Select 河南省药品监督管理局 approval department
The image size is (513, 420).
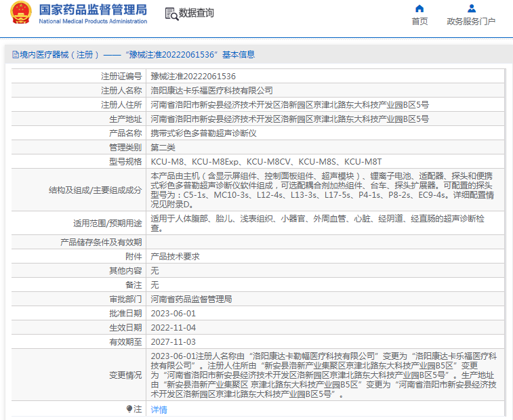click(191, 299)
